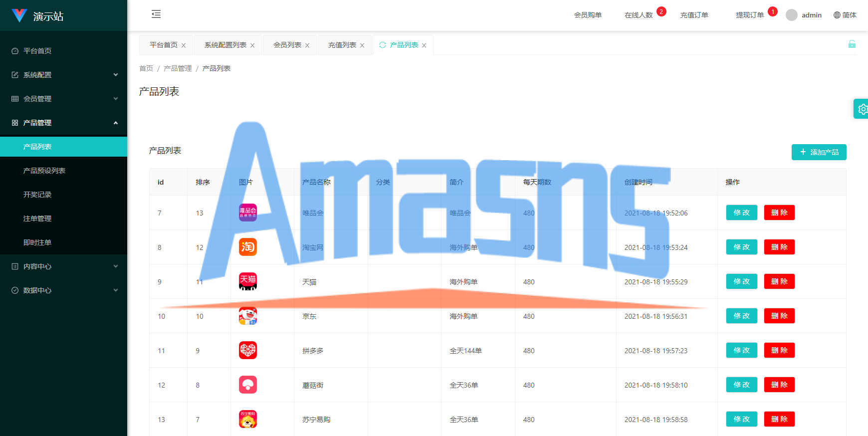Close the 产品列表 tab
The height and width of the screenshot is (436, 868).
(424, 45)
